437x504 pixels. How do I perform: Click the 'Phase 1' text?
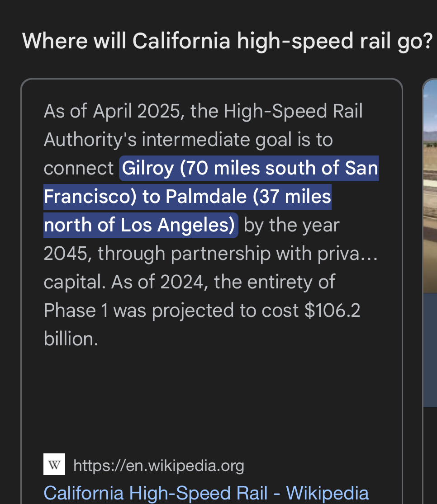pos(76,311)
